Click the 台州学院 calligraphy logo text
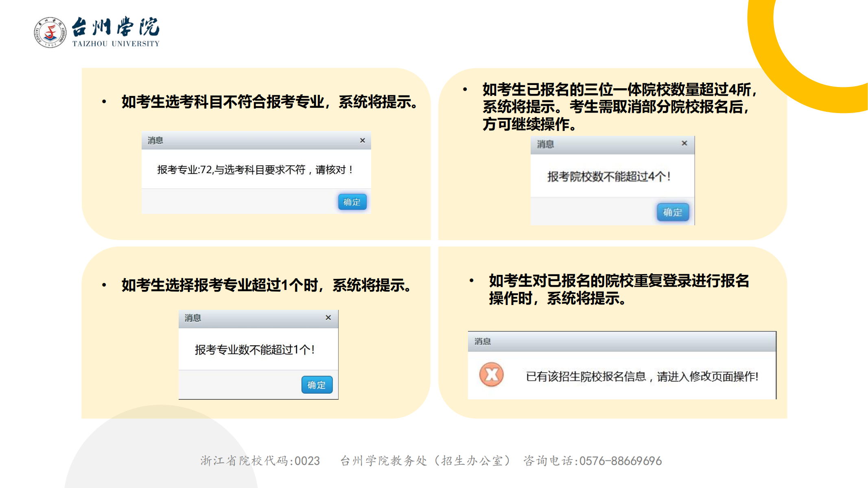 coord(116,27)
